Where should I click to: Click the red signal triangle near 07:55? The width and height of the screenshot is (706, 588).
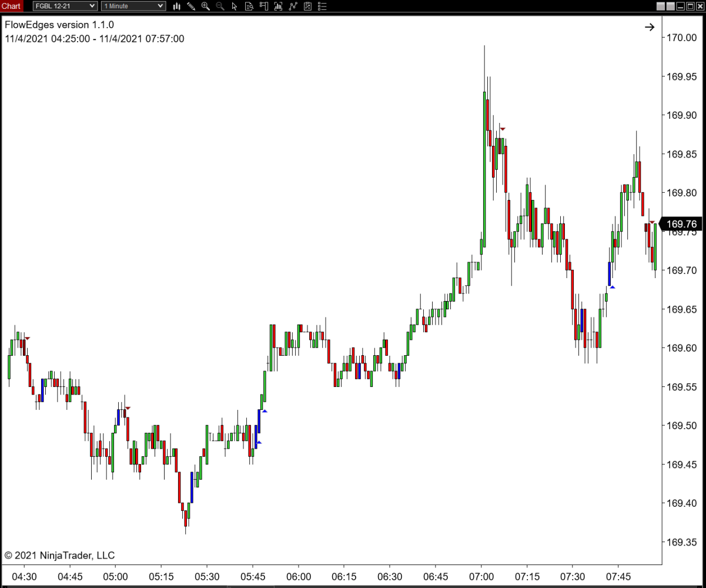tap(652, 222)
